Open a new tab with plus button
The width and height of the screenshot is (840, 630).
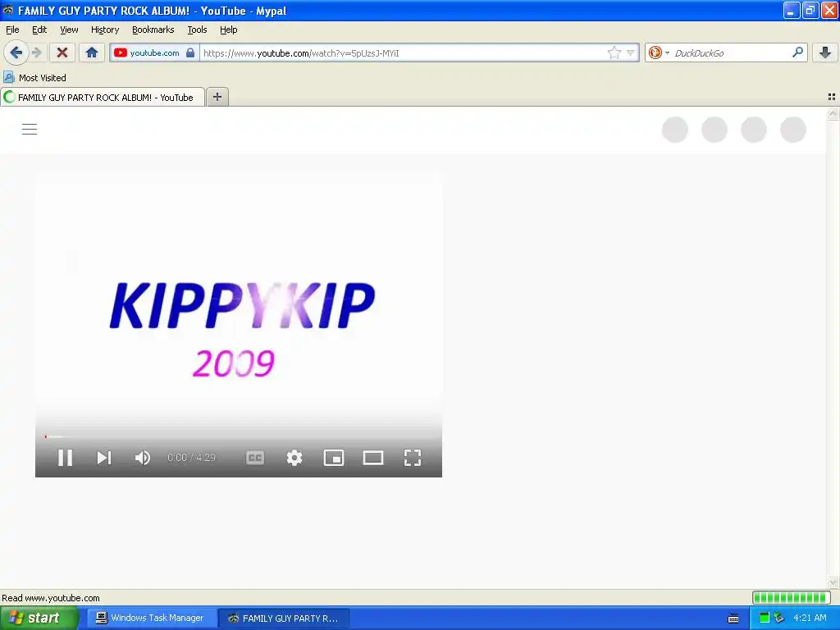click(217, 97)
